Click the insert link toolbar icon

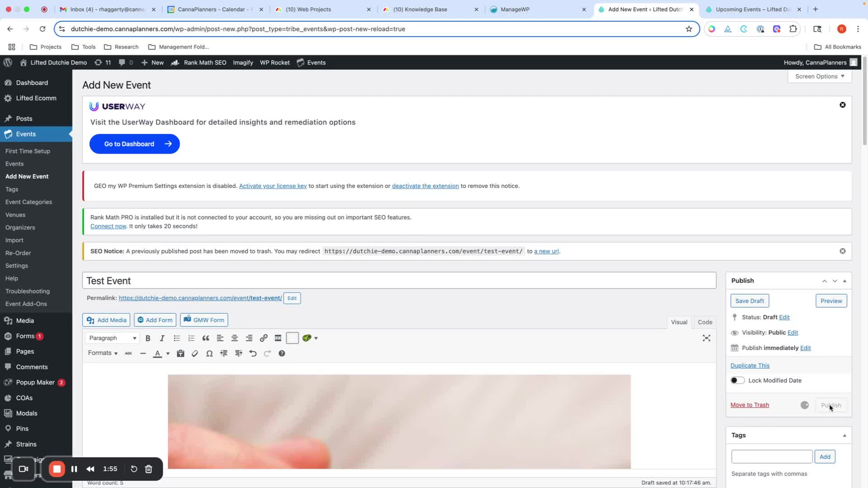(264, 338)
